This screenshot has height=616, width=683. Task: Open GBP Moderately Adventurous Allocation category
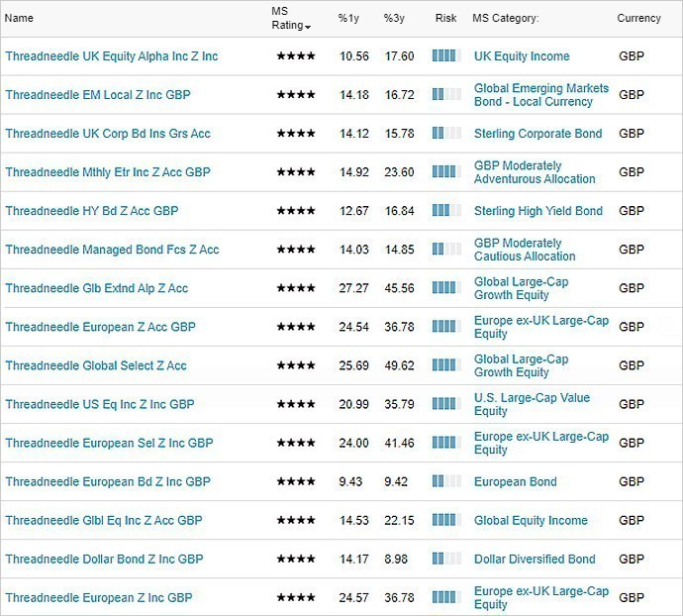tap(535, 172)
